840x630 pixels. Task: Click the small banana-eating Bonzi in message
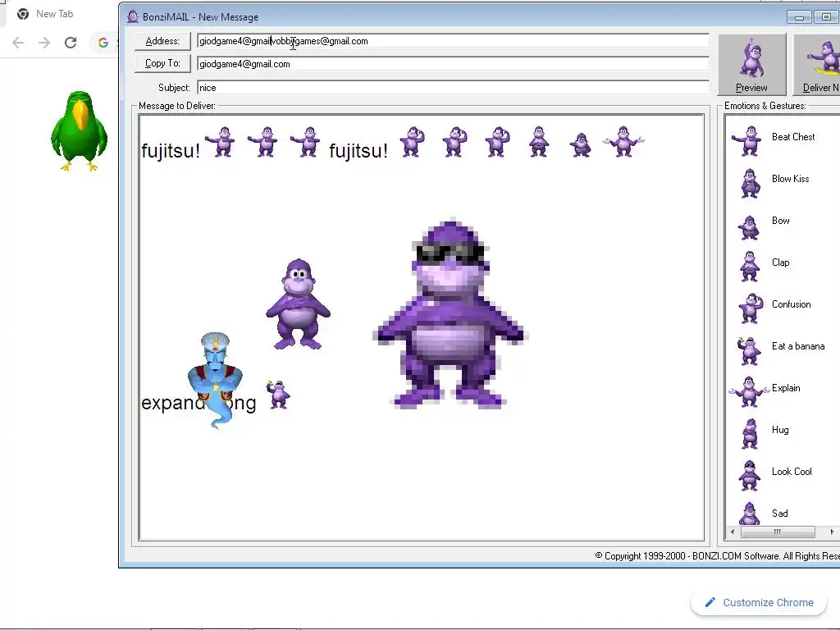click(278, 395)
